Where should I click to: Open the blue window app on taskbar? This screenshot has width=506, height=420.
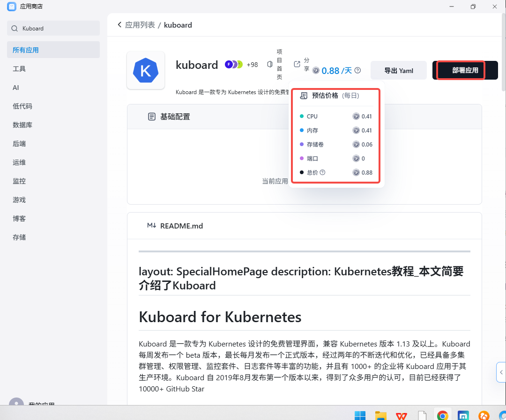(463, 415)
